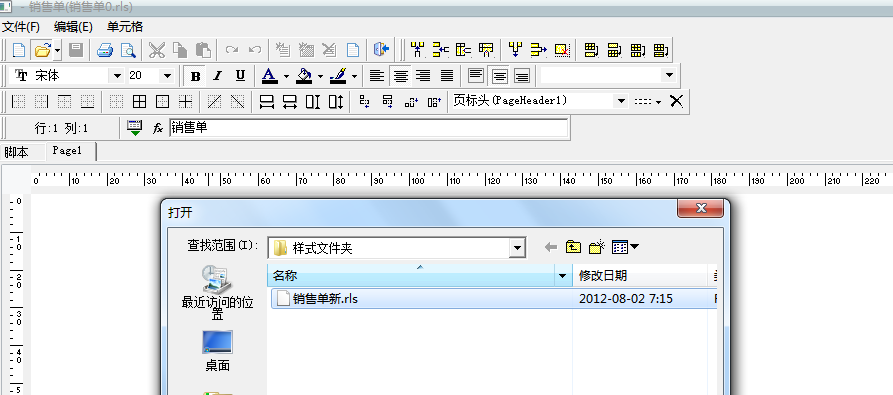
Task: Close the 打开 dialog
Action: 701,208
